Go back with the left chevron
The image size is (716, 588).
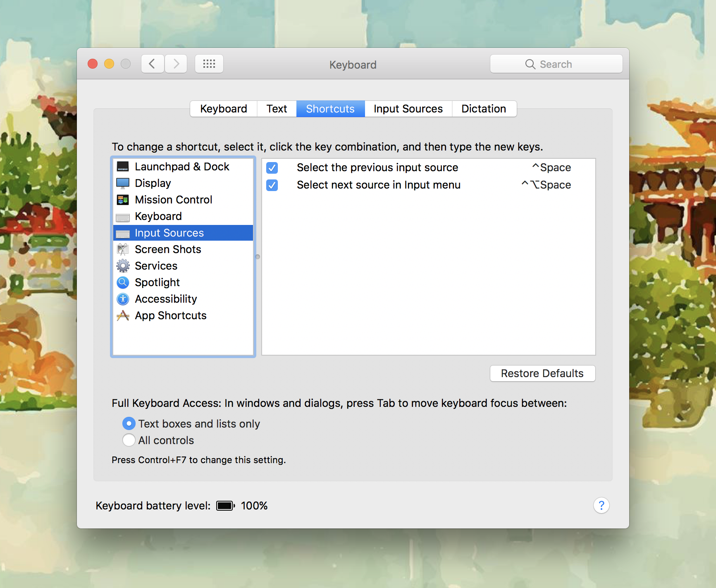coord(153,64)
